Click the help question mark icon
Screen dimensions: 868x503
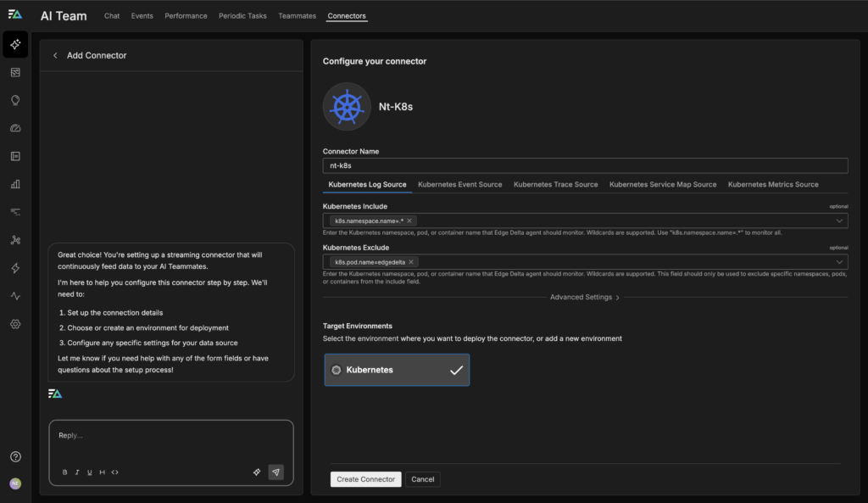(15, 456)
